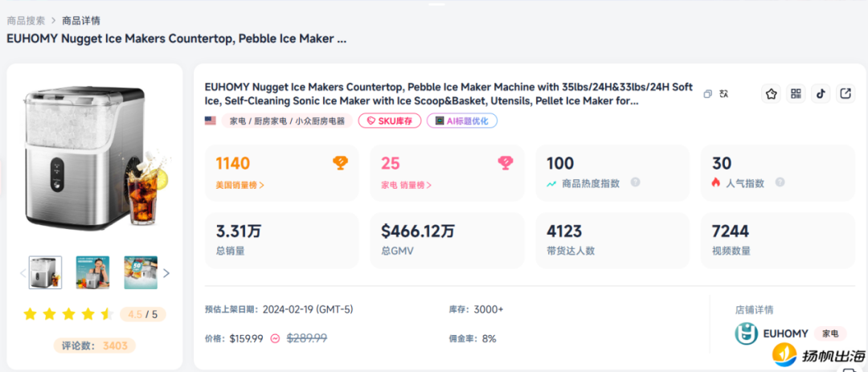
Task: Click listing date 2024-02-19 (GMT-5)
Action: [308, 309]
